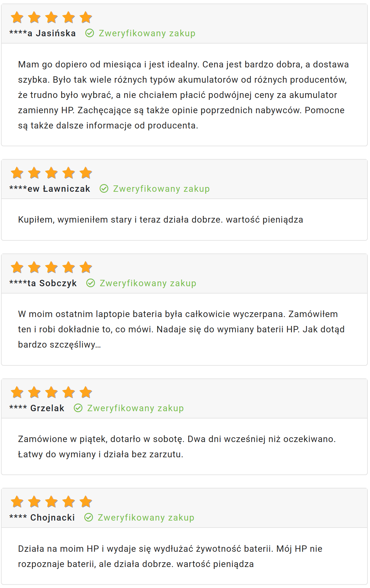Click the verified checkmark icon beside Grzelak

point(78,408)
